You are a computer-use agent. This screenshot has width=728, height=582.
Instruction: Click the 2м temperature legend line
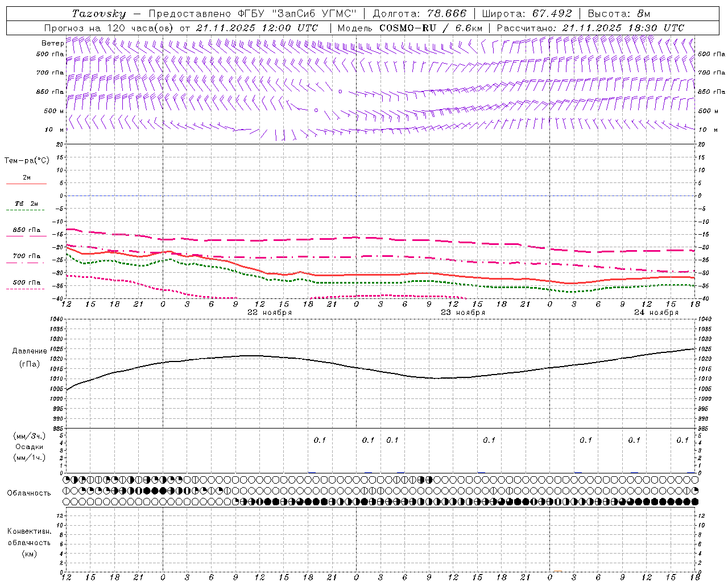[26, 184]
